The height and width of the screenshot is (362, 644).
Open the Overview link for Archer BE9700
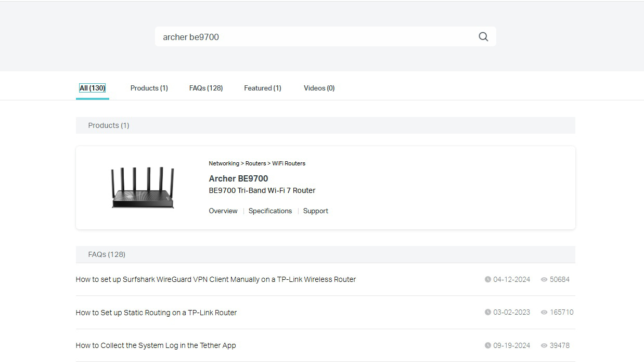(x=223, y=211)
